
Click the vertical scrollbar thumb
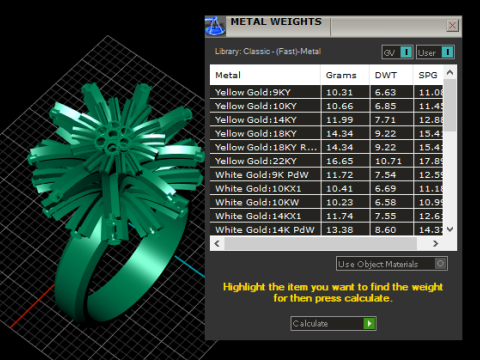coord(450,105)
